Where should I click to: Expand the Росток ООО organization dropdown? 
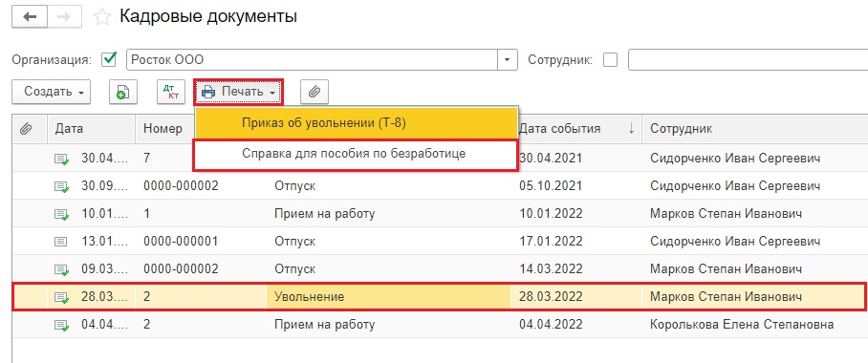[507, 60]
